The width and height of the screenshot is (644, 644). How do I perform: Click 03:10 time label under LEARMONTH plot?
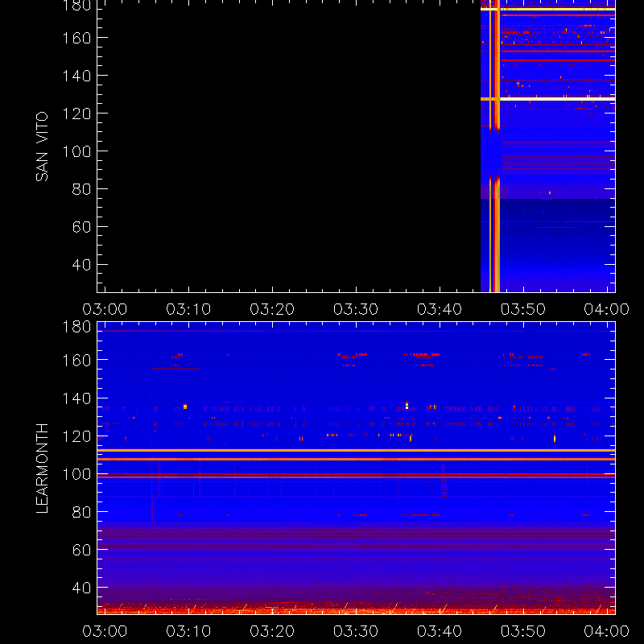pos(188,631)
